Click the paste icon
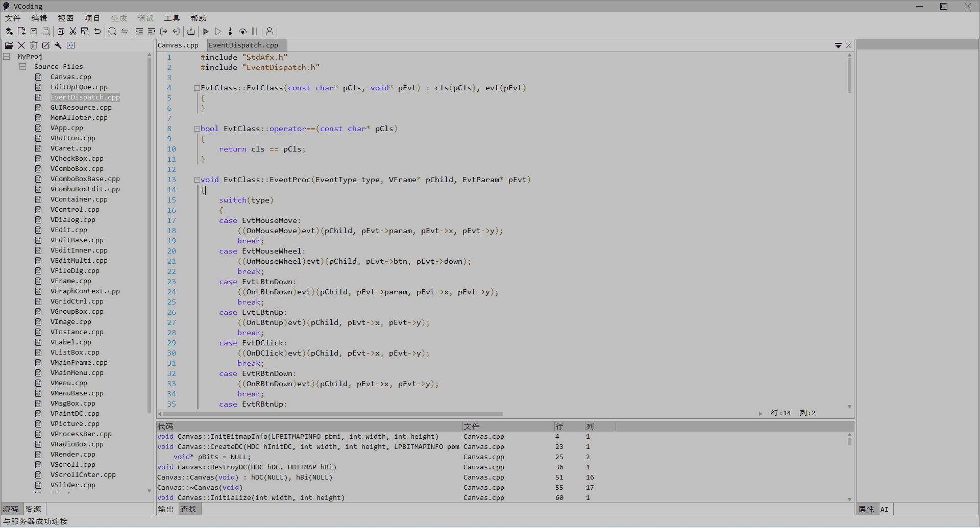This screenshot has height=528, width=980. point(85,31)
